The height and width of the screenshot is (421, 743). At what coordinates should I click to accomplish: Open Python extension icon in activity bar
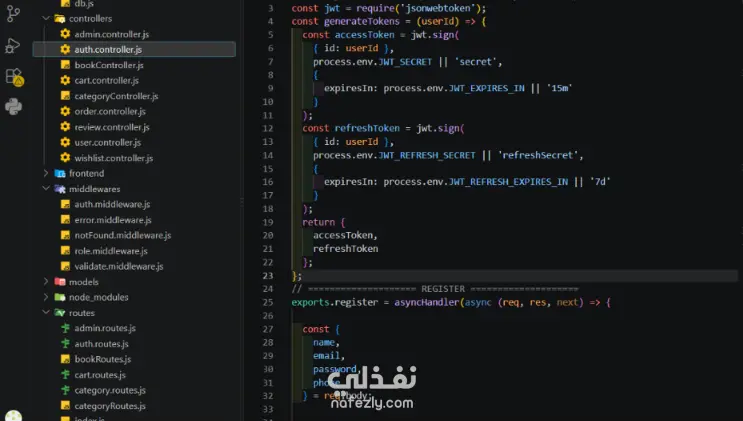pos(13,107)
